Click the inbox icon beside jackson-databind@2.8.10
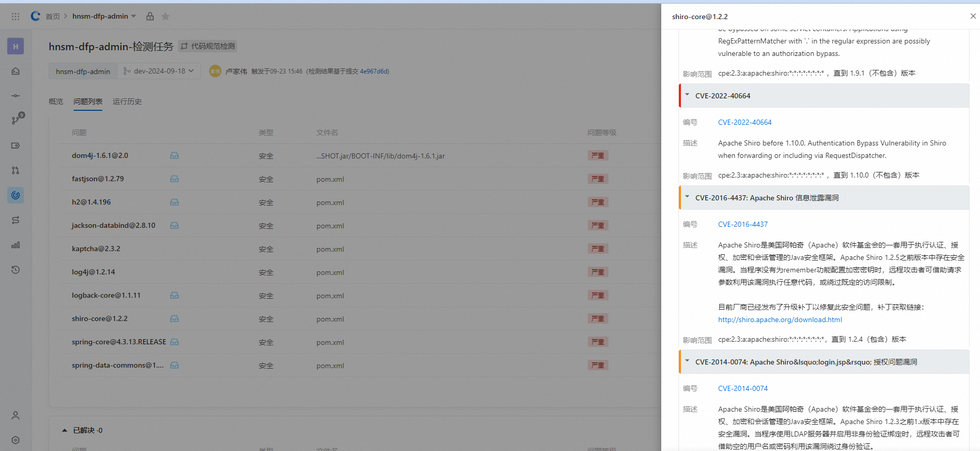 pos(174,225)
